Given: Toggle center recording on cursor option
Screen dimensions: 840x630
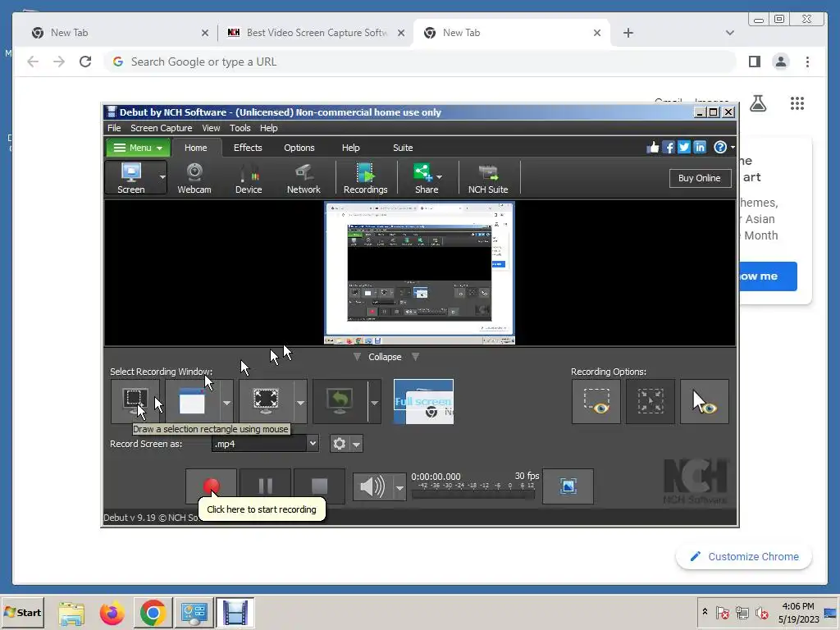Looking at the screenshot, I should (651, 402).
